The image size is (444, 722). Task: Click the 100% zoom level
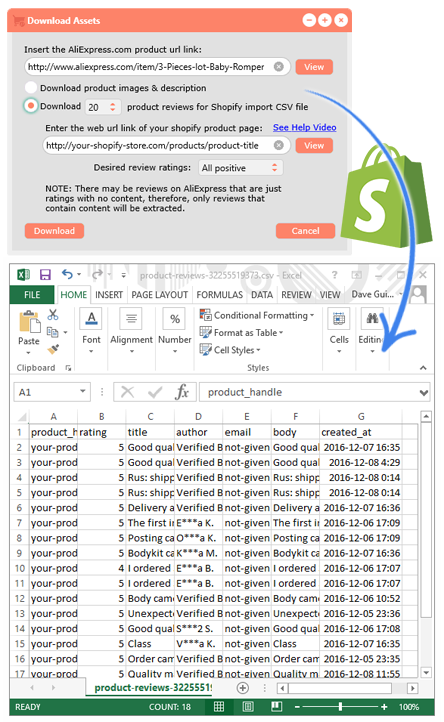(409, 707)
